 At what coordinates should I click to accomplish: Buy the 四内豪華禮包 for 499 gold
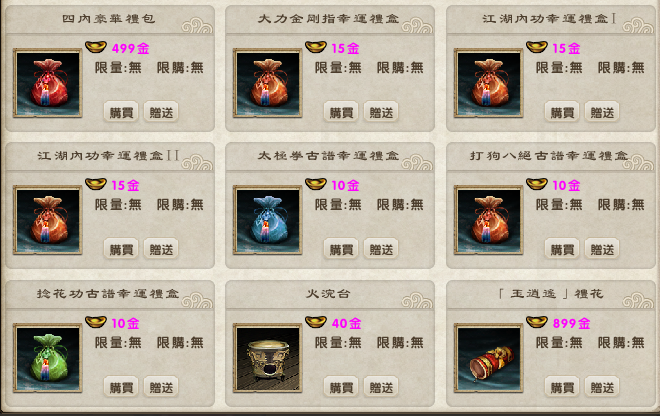click(121, 112)
